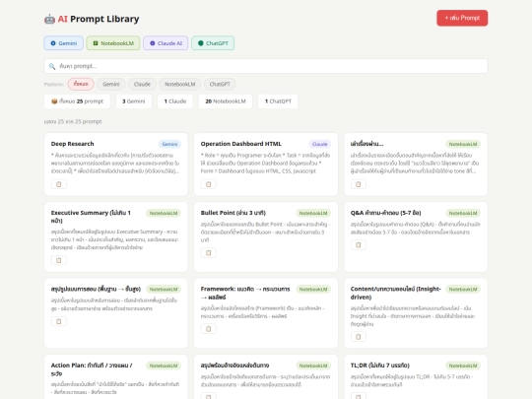Open the Deep Research card title
Image resolution: width=532 pixels, height=399 pixels.
72,144
